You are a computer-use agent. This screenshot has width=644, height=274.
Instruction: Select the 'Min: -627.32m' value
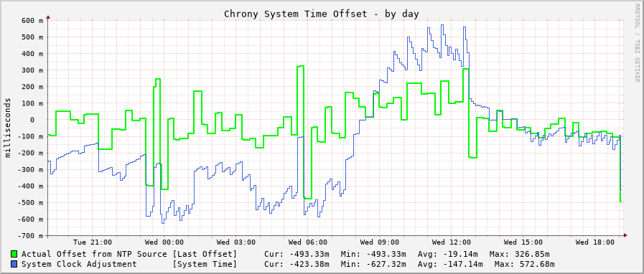tap(373, 264)
